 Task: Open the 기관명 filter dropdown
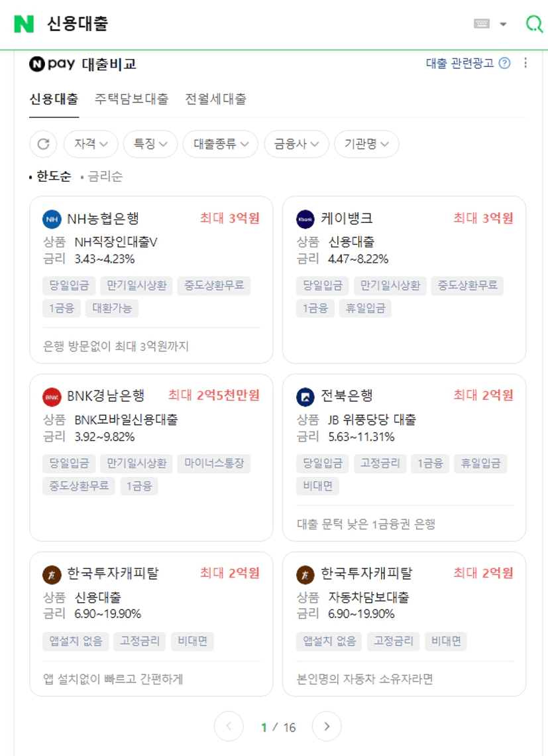click(366, 144)
